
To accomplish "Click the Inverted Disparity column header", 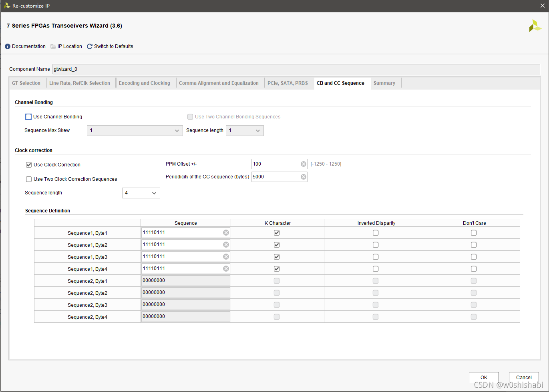I will coord(376,223).
